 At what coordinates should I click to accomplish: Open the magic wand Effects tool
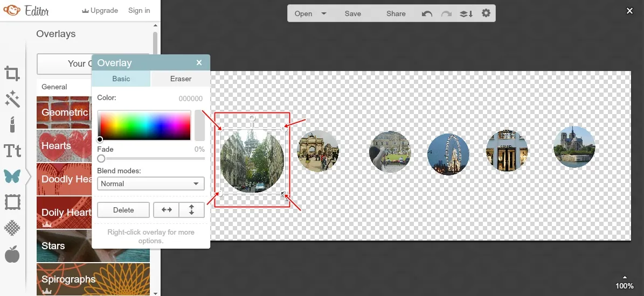pyautogui.click(x=12, y=99)
